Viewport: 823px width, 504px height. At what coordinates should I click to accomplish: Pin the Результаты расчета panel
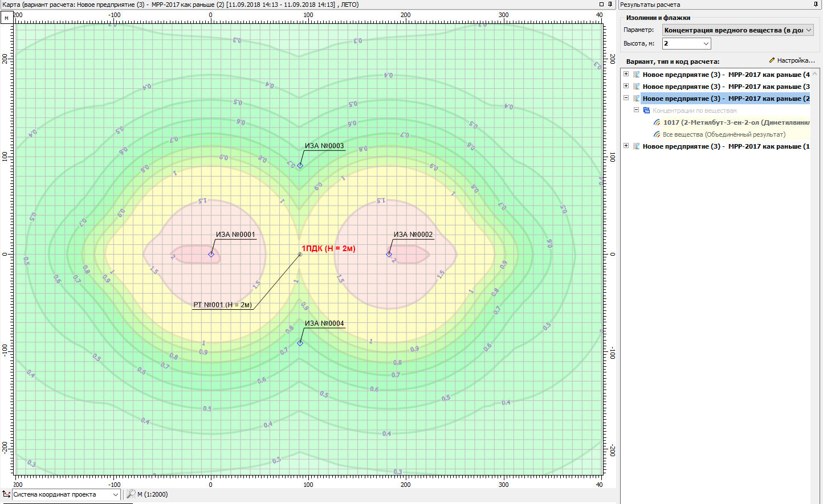pos(816,5)
